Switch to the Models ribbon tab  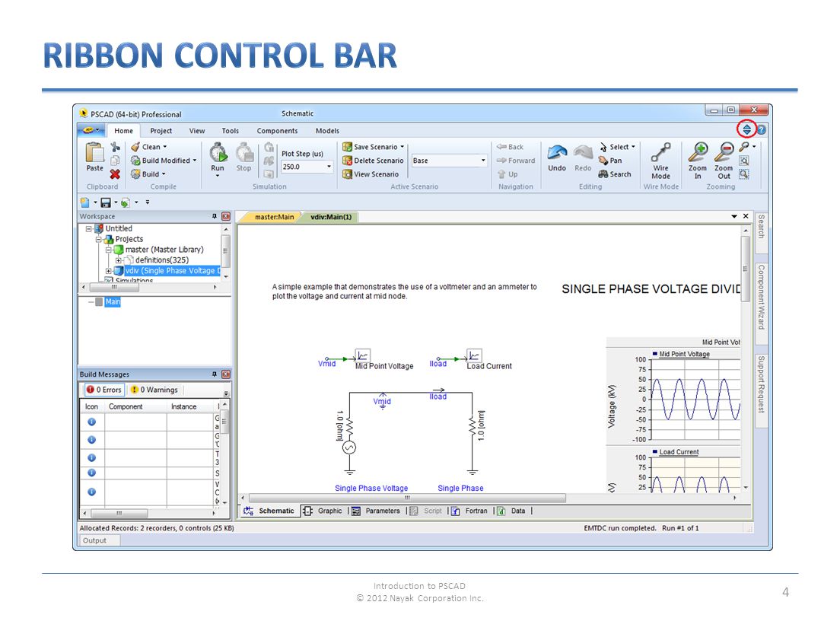point(327,131)
